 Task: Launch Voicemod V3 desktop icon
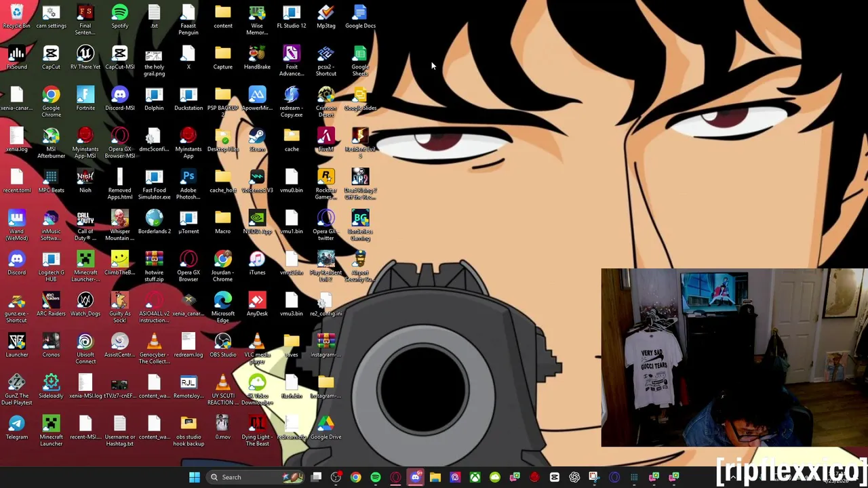click(257, 181)
